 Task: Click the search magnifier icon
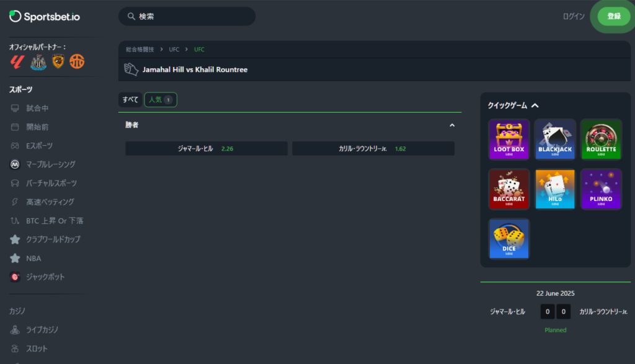coord(131,16)
